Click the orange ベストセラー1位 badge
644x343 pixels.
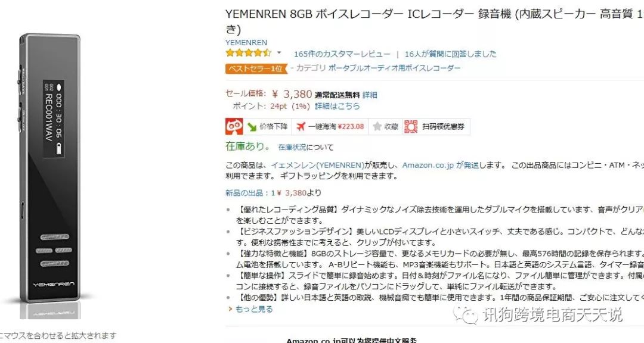click(x=256, y=68)
